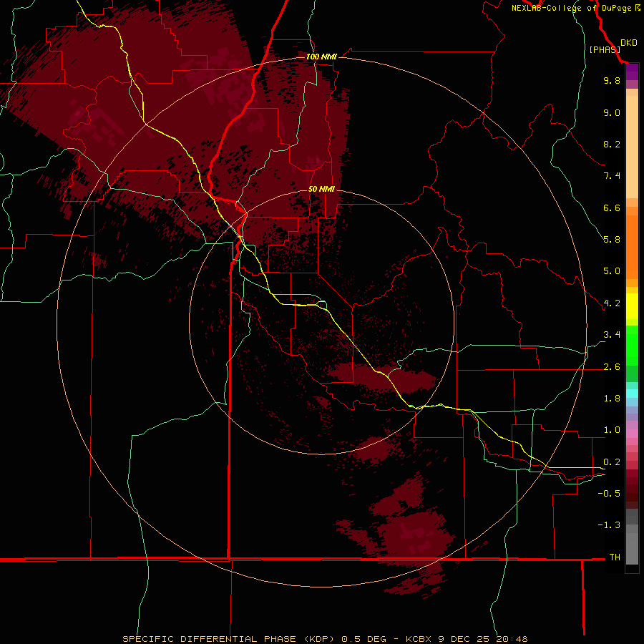Click the 9.0 colorbar scale value
The image size is (644, 644).
tap(612, 112)
